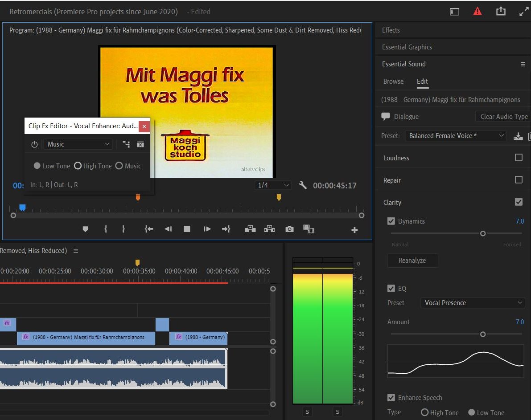Image resolution: width=531 pixels, height=420 pixels.
Task: Open the timeline sequence panel menu
Action: (76, 251)
